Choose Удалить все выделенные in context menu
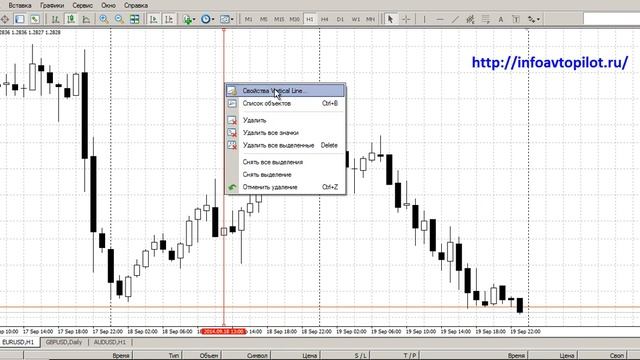Image resolution: width=640 pixels, height=360 pixels. (285, 145)
